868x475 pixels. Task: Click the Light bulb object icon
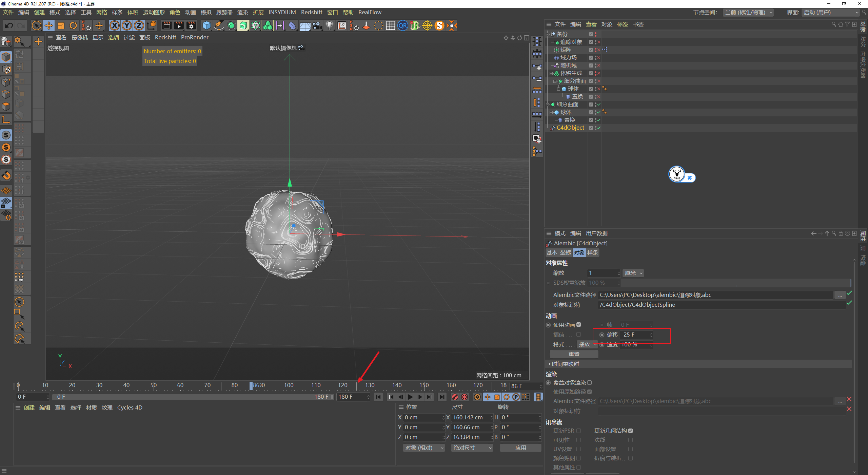point(329,25)
